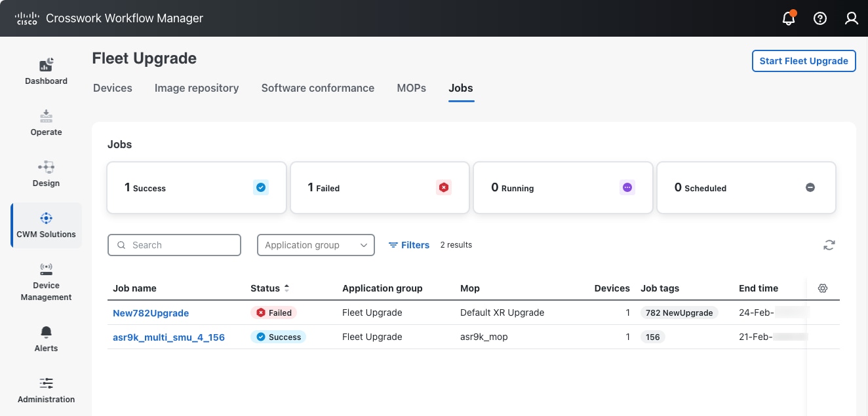Refresh the jobs table
The height and width of the screenshot is (416, 868).
point(829,245)
